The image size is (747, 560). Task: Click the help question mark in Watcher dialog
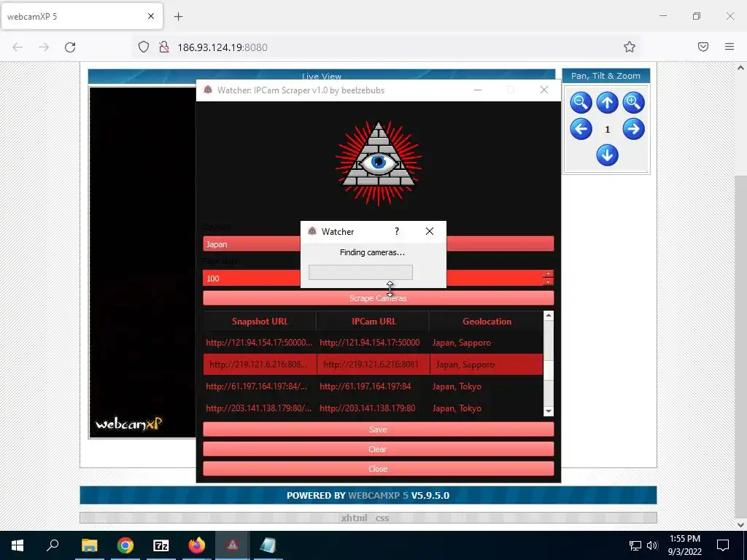(x=396, y=231)
